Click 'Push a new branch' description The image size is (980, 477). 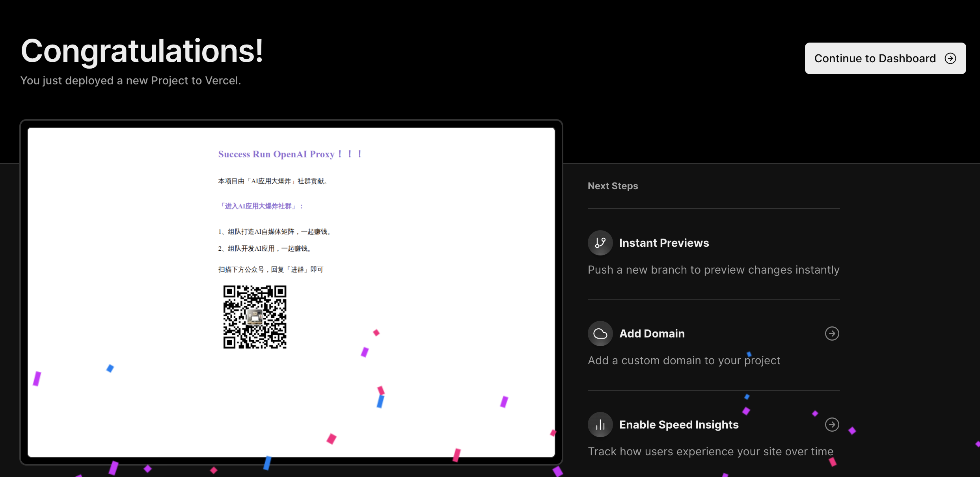pos(713,270)
